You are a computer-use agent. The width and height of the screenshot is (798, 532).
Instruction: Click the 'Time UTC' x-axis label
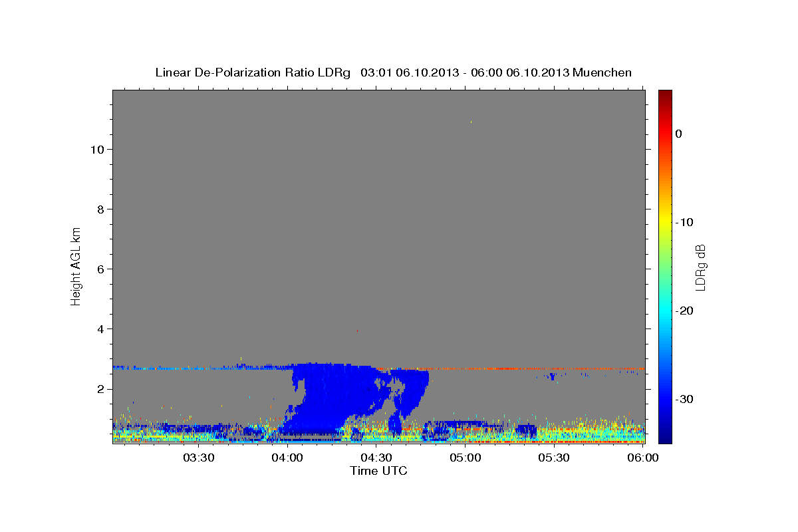[378, 471]
